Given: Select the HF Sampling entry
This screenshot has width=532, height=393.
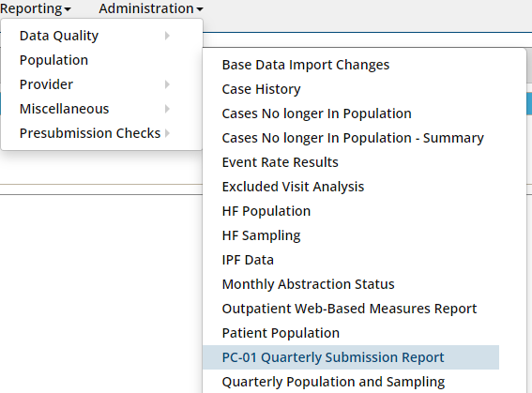Looking at the screenshot, I should [261, 235].
